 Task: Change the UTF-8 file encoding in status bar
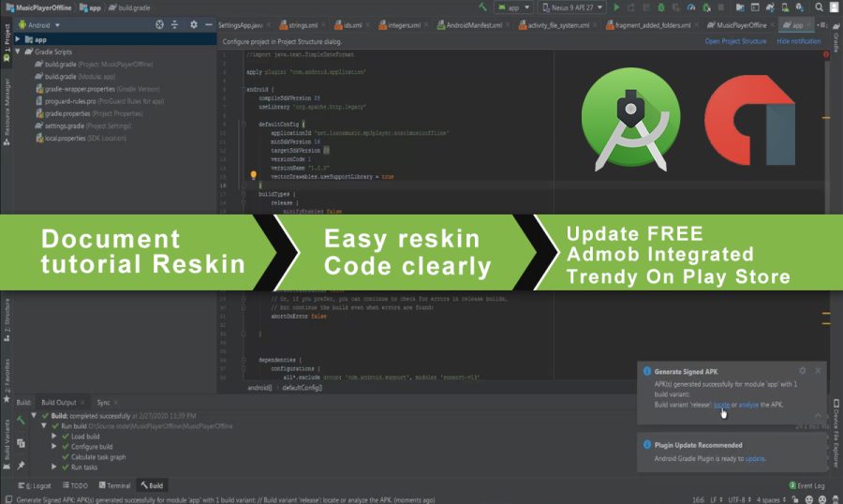coord(739,499)
